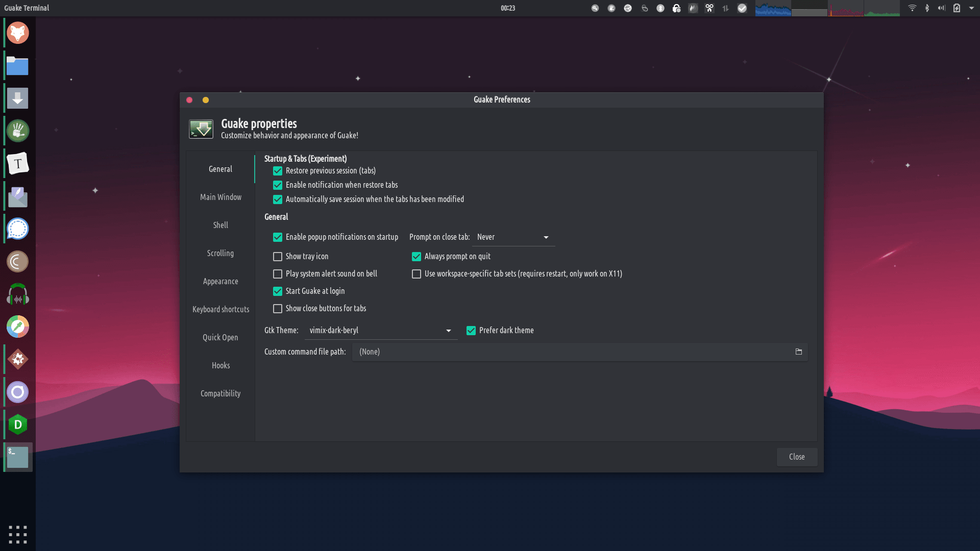980x551 pixels.
Task: Open the Shell tab
Action: coord(220,225)
